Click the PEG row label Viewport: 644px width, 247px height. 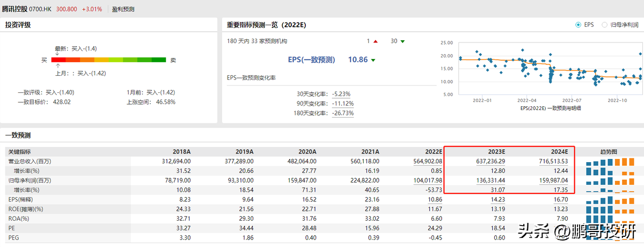coord(12,238)
